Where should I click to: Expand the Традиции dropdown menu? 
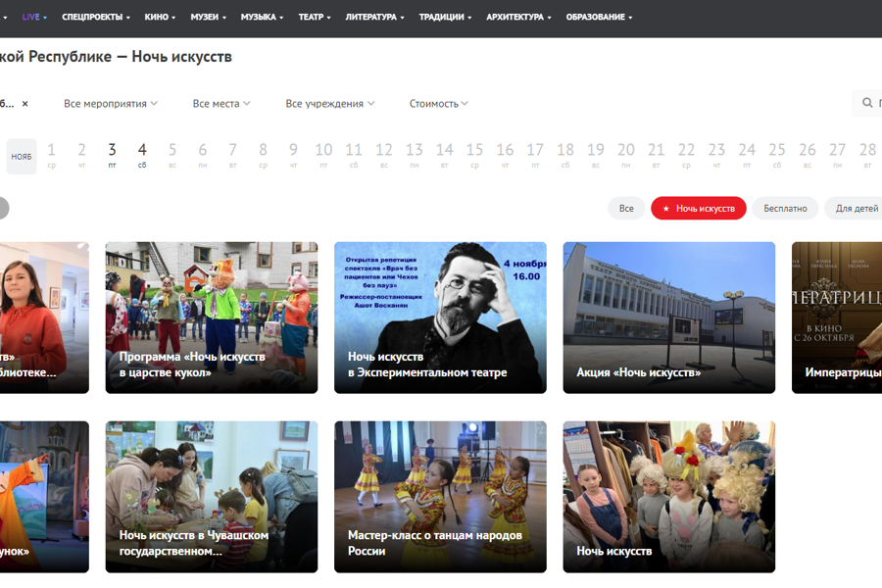coord(445,17)
